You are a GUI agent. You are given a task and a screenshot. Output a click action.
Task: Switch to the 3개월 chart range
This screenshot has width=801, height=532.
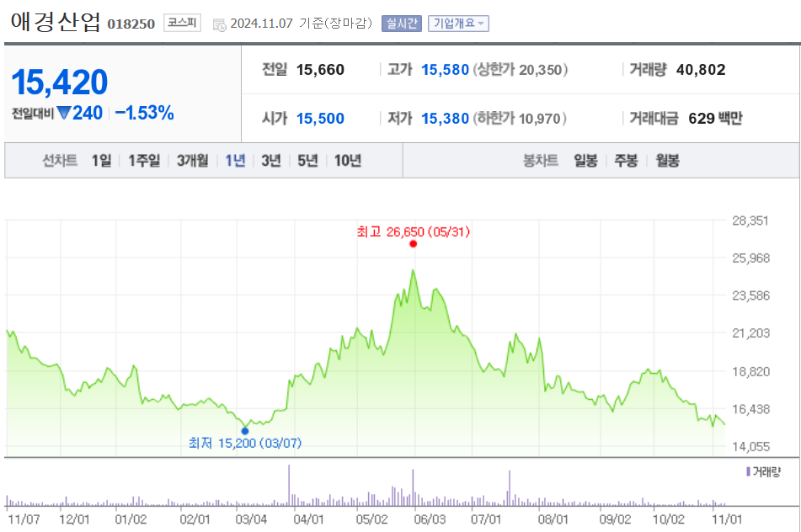(193, 161)
